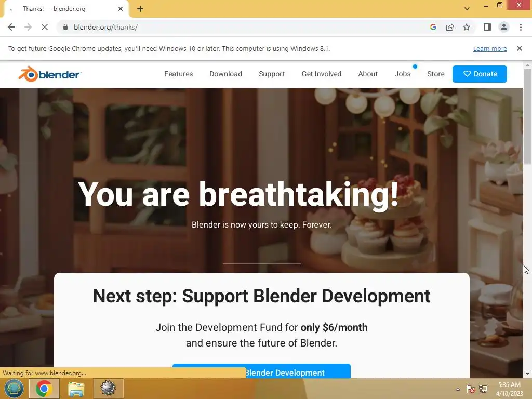Open the Start button on the taskbar
This screenshot has height=399, width=532.
click(14, 389)
